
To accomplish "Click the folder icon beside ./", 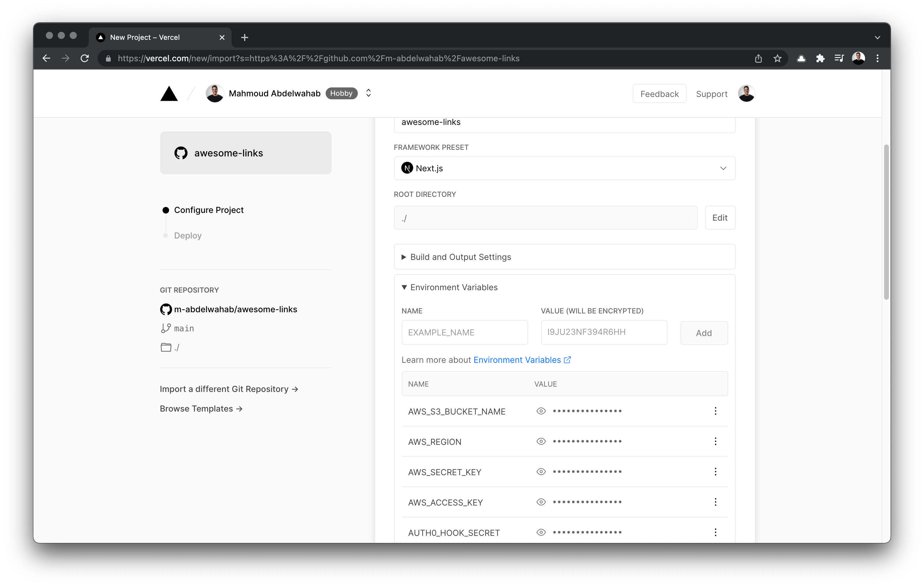I will [x=166, y=347].
